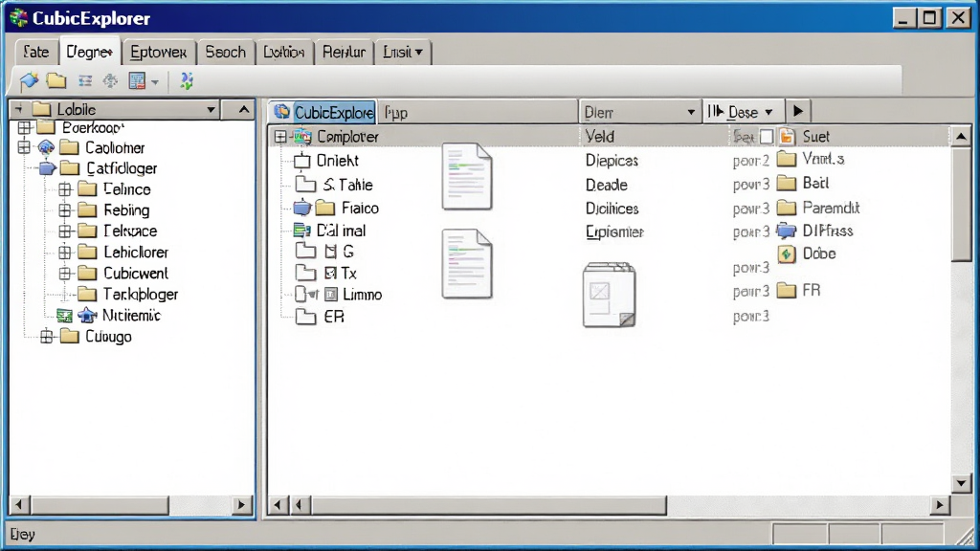Click the CubicExplorer app logo in title bar
This screenshot has width=980, height=551.
click(19, 17)
